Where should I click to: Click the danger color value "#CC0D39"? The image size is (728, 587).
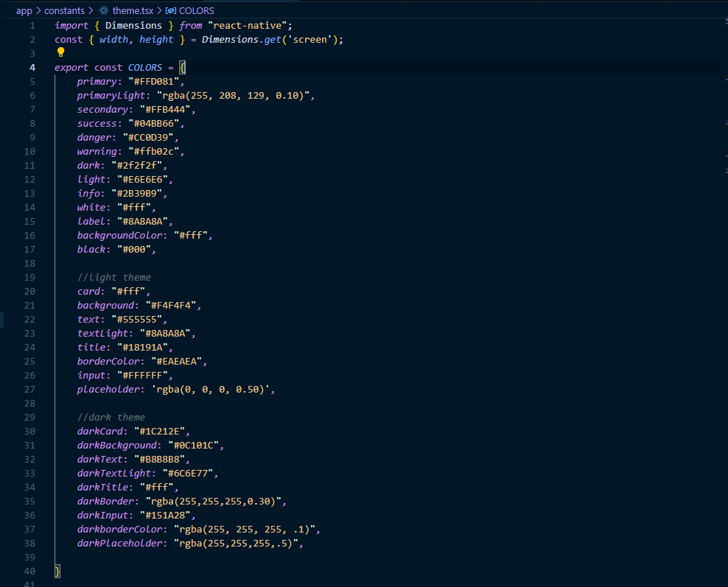click(150, 138)
